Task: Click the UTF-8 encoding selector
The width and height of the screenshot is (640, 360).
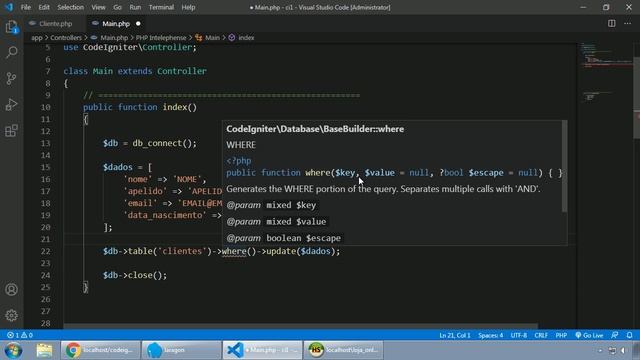Action: click(519, 335)
